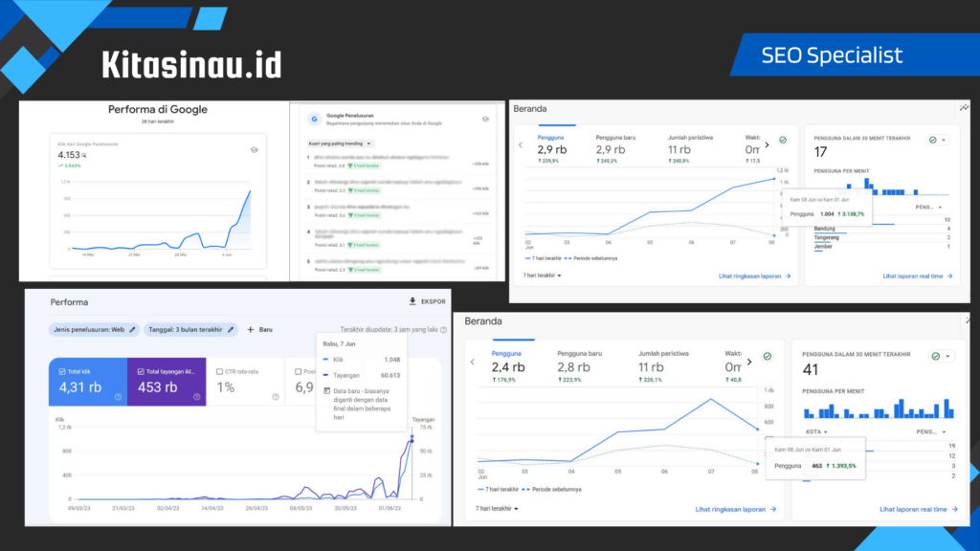Viewport: 980px width, 551px height.
Task: Click learn icon in Google Penelusuran header
Action: tap(485, 119)
